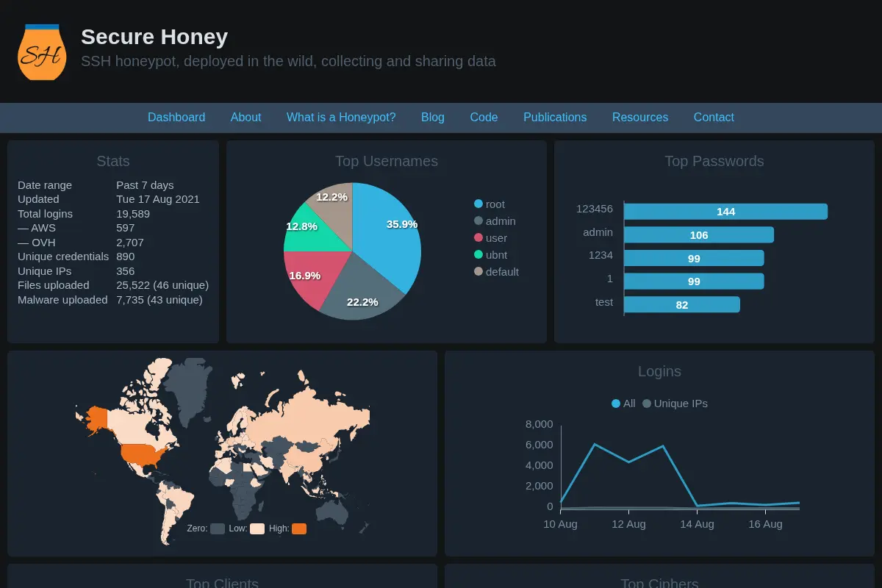Click the test password bar showing 82
This screenshot has height=588, width=882.
(x=682, y=304)
